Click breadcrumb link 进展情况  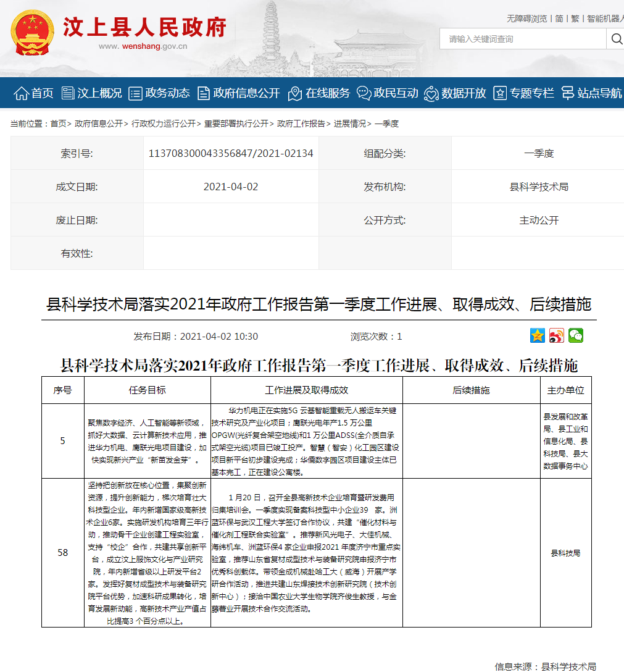(350, 124)
